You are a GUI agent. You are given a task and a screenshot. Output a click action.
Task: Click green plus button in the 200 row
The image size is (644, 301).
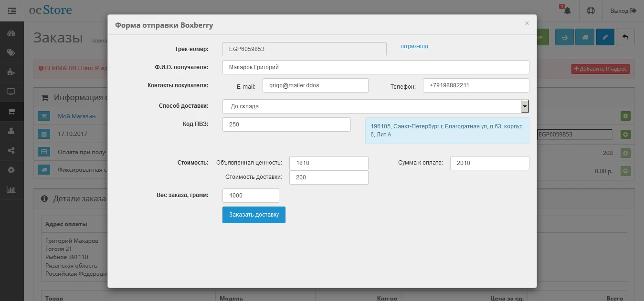pos(625,153)
